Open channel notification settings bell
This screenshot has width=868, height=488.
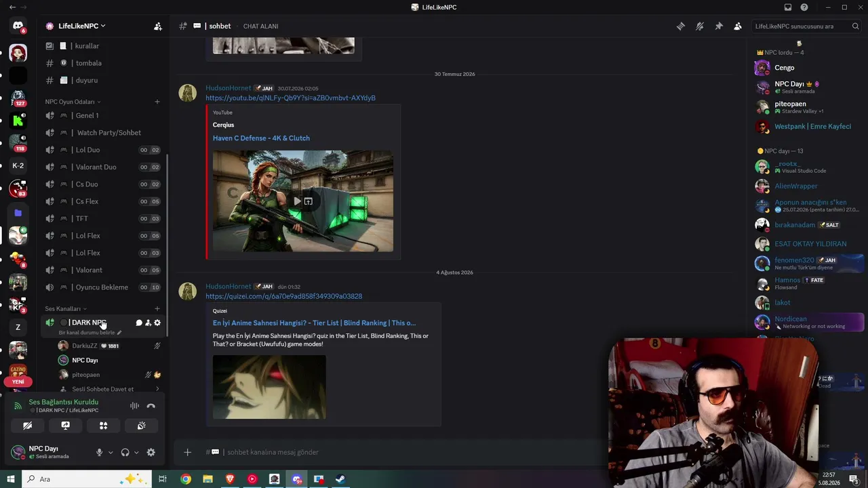[x=699, y=26]
